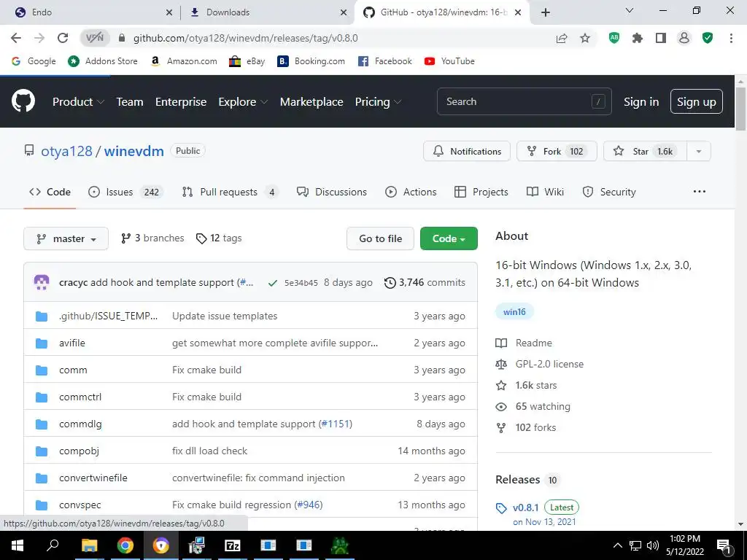The height and width of the screenshot is (560, 747).
Task: Open the 3,746 commits history
Action: pos(425,282)
